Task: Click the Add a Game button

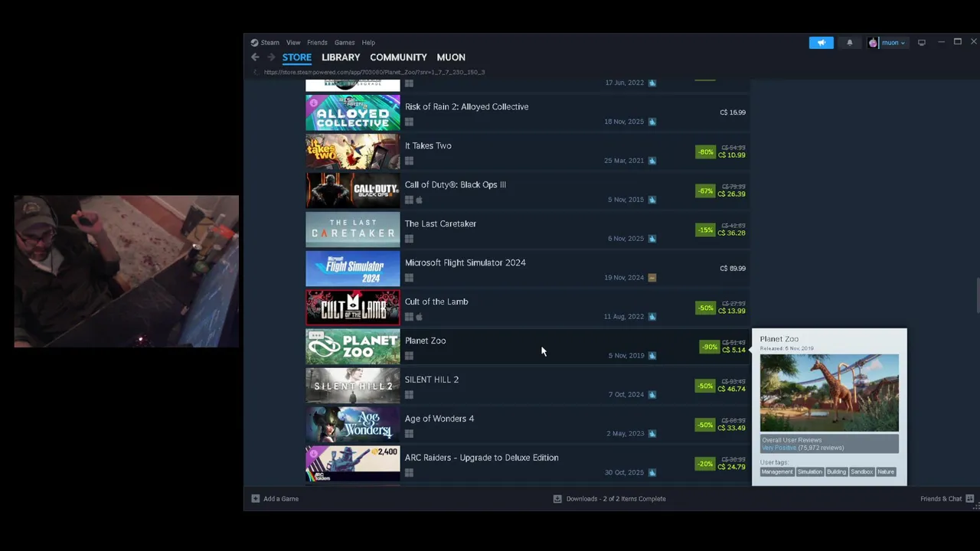Action: pos(275,499)
